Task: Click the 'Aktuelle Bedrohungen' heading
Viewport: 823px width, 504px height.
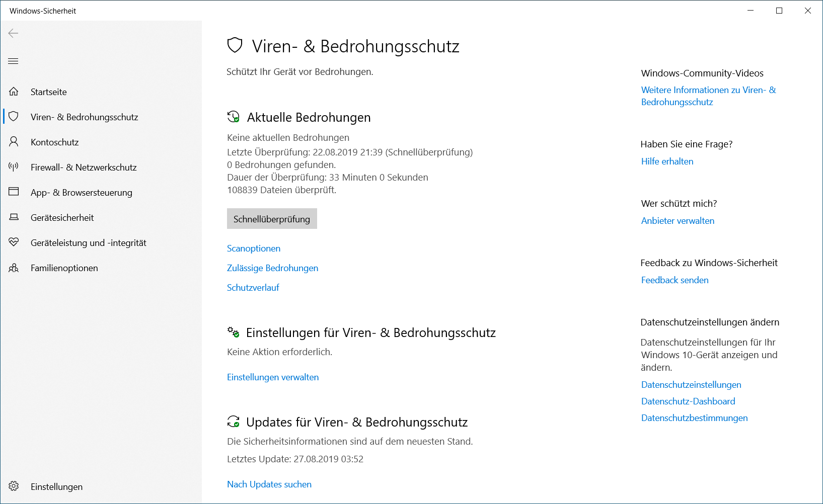Action: coord(309,117)
